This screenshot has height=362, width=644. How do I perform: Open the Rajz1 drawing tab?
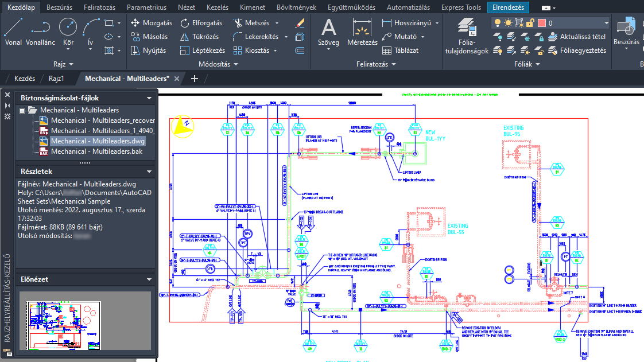[56, 79]
